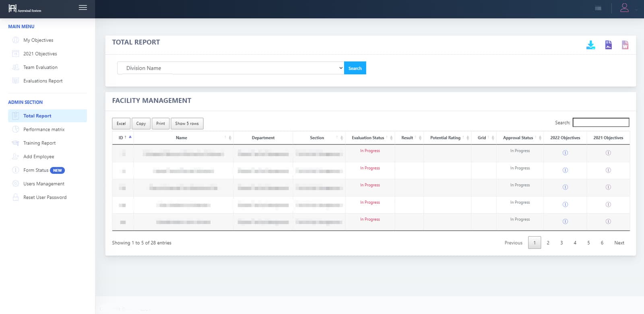The width and height of the screenshot is (644, 314).
Task: Open the user profile icon
Action: point(624,8)
